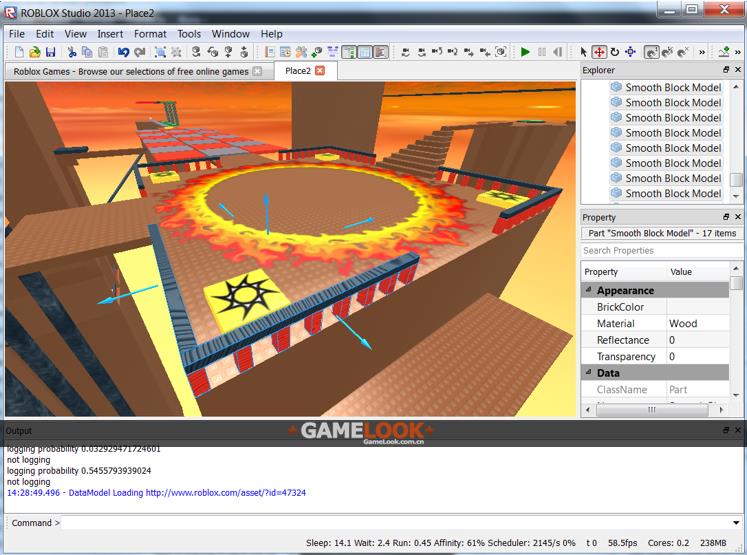Open the Insert menu

tap(110, 34)
